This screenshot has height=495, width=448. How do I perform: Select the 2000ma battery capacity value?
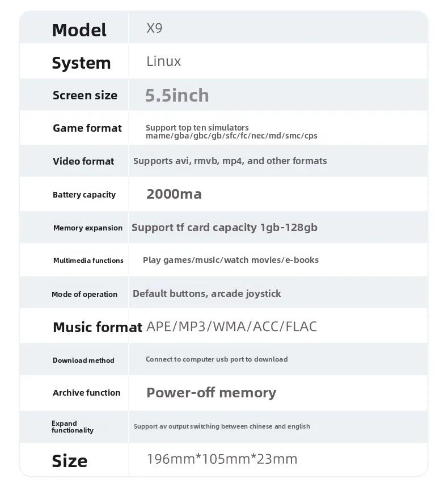pos(174,194)
